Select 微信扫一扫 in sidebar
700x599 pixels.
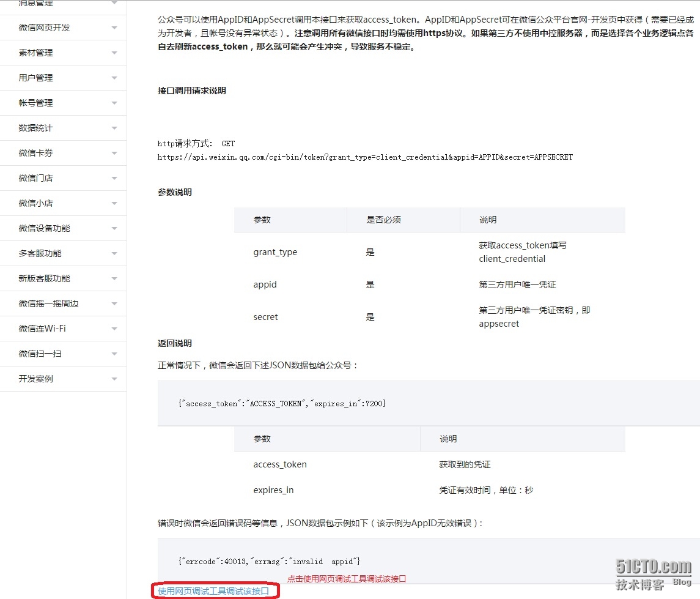(x=63, y=353)
